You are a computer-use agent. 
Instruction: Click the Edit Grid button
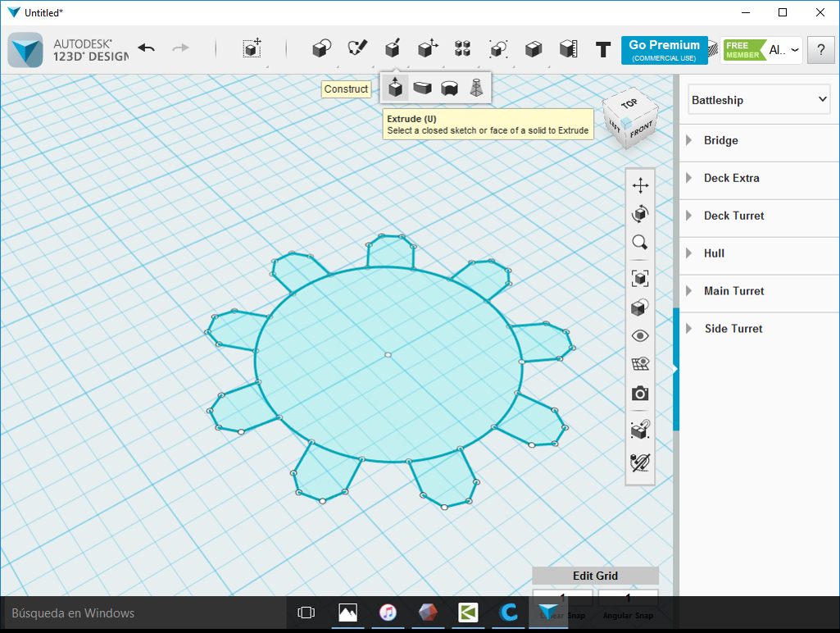point(595,576)
